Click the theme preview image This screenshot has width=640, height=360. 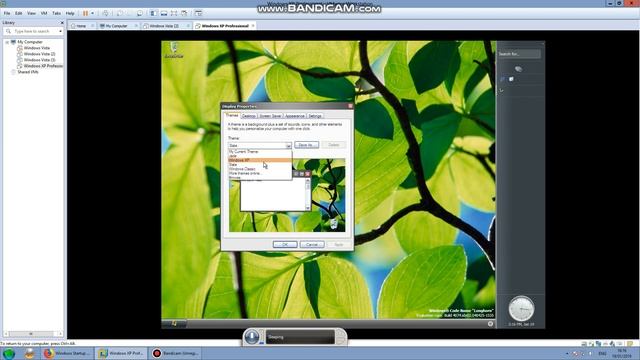[287, 195]
